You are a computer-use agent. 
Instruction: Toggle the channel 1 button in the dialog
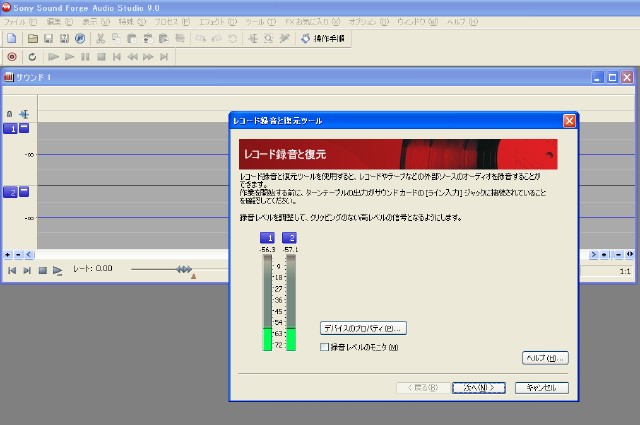pyautogui.click(x=268, y=237)
